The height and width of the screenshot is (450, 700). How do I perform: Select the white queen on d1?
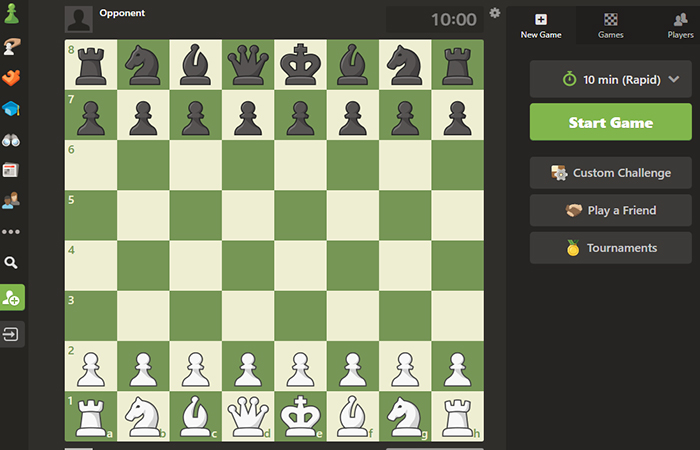[x=248, y=416]
